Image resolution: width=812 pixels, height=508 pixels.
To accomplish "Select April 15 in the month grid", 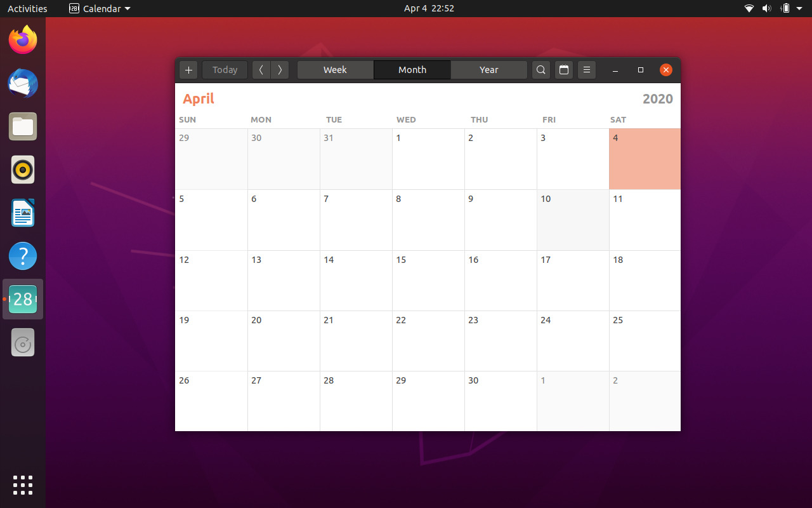I will point(428,281).
